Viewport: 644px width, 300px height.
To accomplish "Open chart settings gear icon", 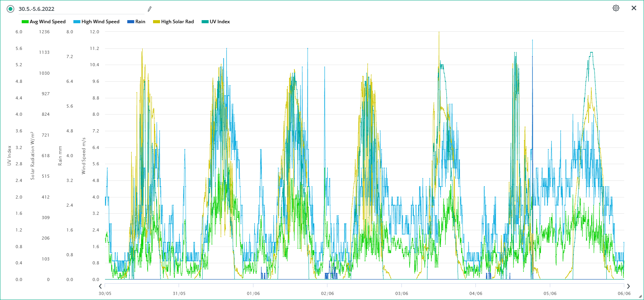I will click(x=616, y=8).
